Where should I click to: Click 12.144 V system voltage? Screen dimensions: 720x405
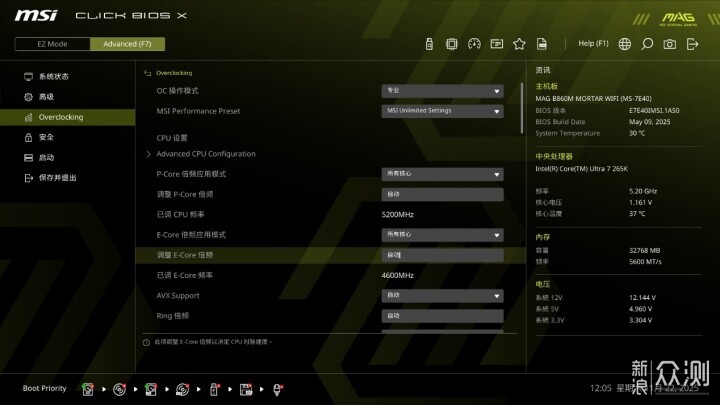[x=642, y=298]
